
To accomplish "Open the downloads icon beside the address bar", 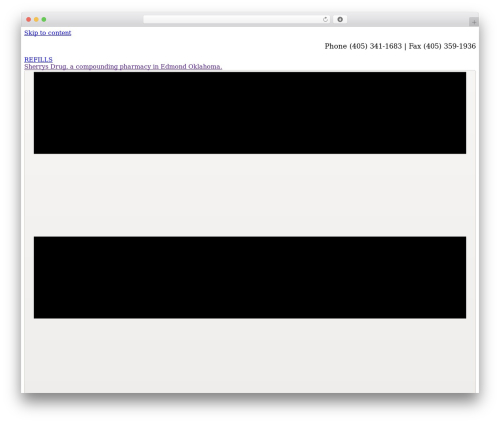I will [340, 19].
